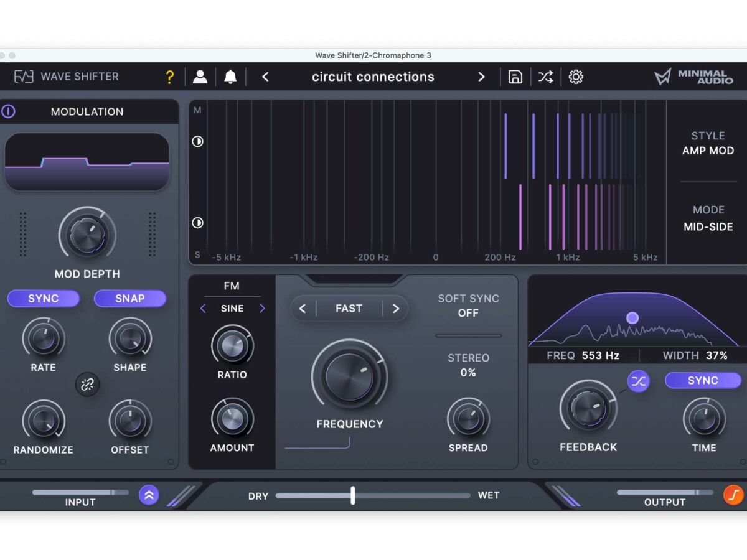747x560 pixels.
Task: Click the link icon between Rate and Shape
Action: coord(87,385)
